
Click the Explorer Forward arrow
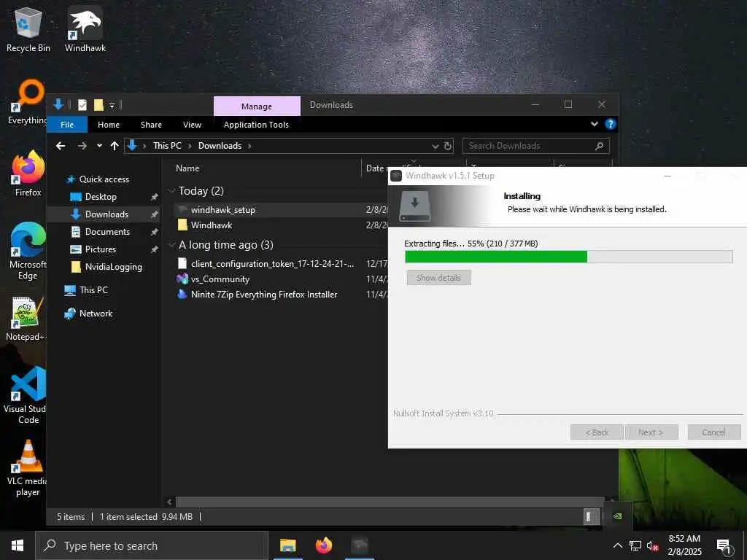coord(82,146)
